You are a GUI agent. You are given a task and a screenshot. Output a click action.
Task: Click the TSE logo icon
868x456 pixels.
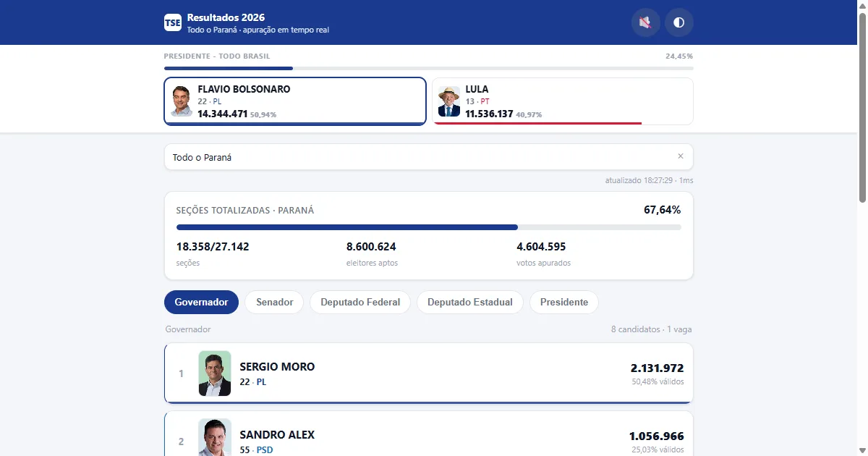coord(173,22)
